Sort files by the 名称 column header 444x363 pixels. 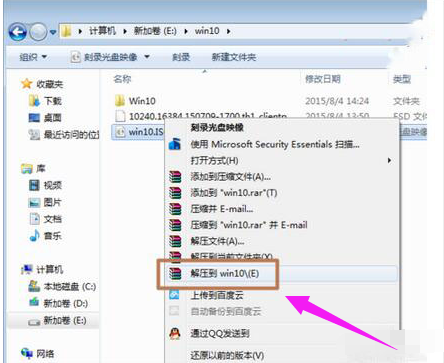point(122,79)
